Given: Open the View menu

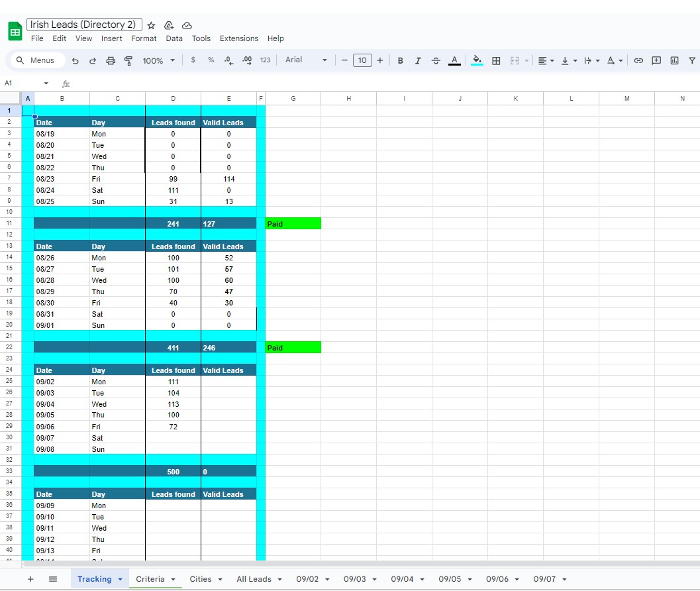Looking at the screenshot, I should [x=83, y=38].
